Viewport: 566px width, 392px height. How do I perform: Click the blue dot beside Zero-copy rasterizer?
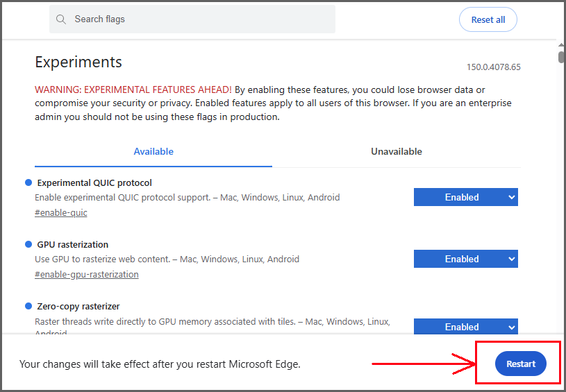pos(28,306)
